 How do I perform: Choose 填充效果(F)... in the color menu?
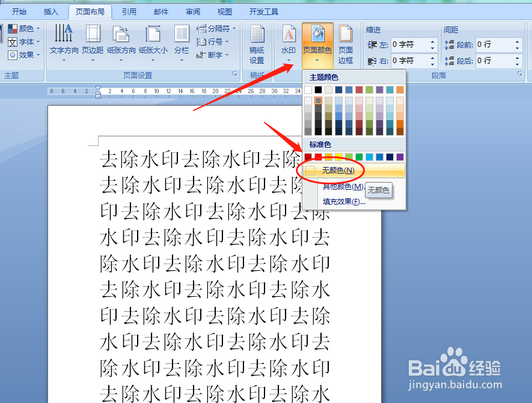344,202
